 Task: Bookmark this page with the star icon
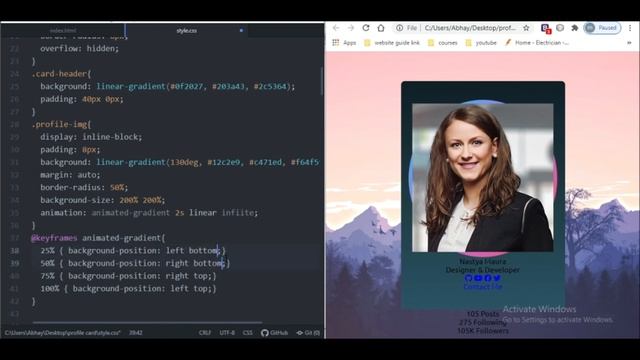[526, 28]
